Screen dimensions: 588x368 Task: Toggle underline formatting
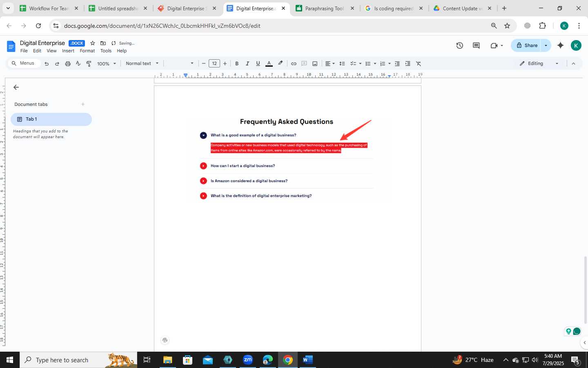pyautogui.click(x=258, y=64)
